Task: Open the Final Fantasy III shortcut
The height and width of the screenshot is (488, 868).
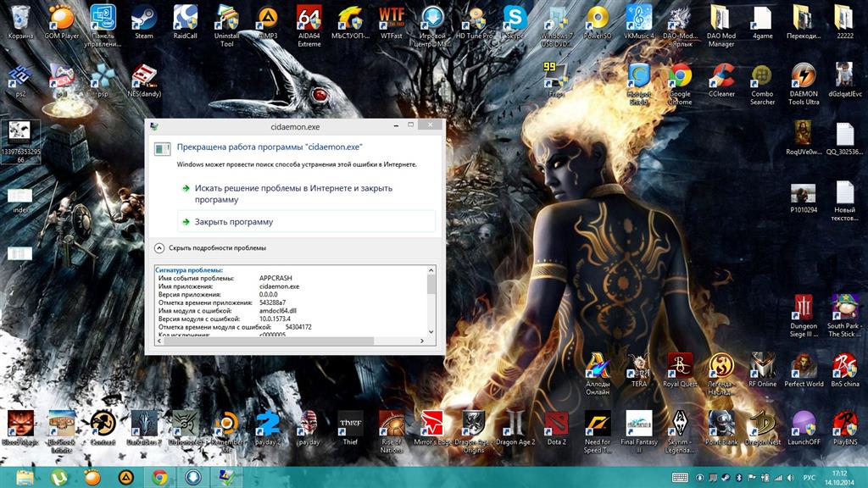Action: [x=639, y=432]
